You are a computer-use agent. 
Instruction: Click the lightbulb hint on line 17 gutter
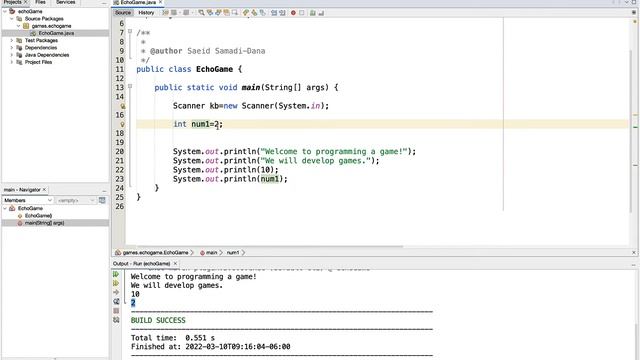click(122, 124)
